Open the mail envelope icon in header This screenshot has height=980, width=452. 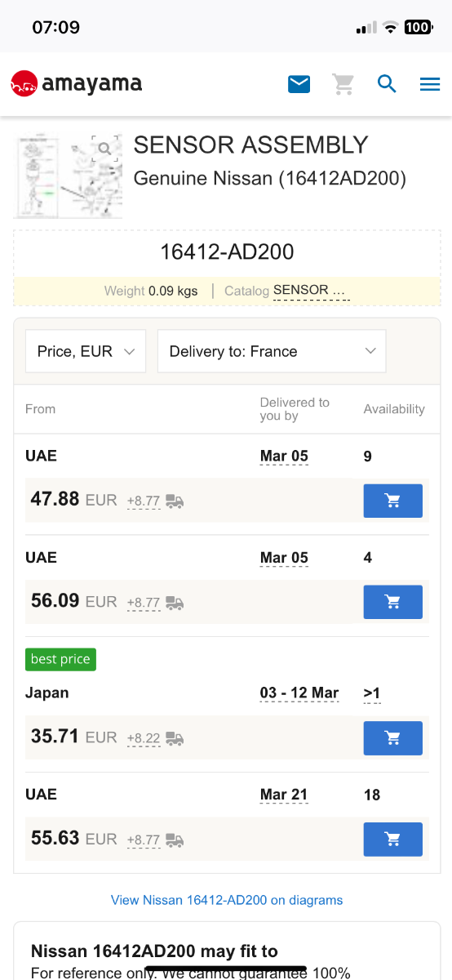[299, 83]
